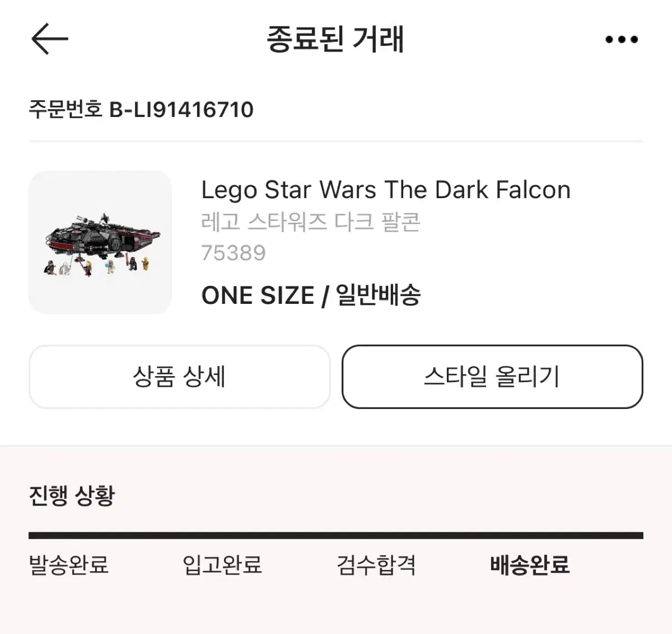Click the 일반배송 shipping type text
Image resolution: width=672 pixels, height=634 pixels.
pos(378,295)
